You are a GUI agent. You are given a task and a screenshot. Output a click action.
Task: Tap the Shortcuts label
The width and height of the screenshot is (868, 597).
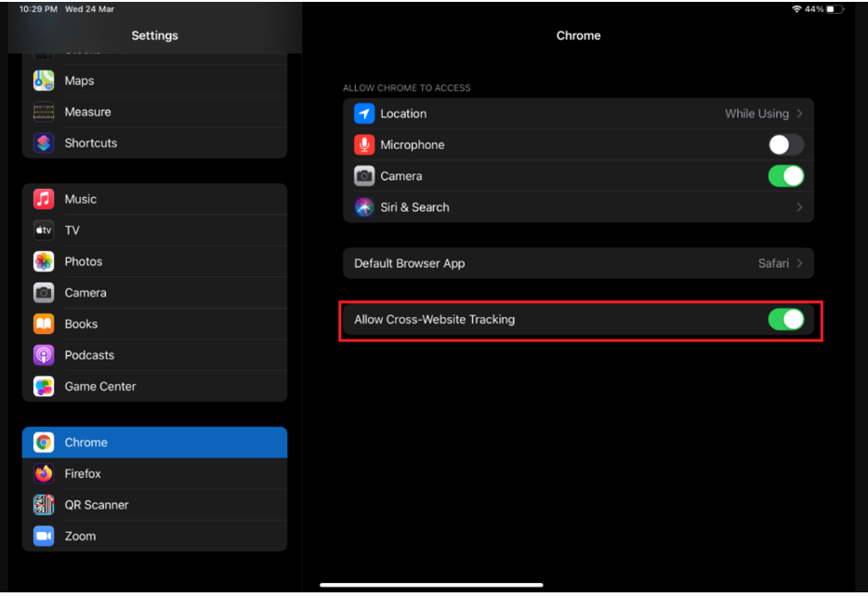pos(91,143)
